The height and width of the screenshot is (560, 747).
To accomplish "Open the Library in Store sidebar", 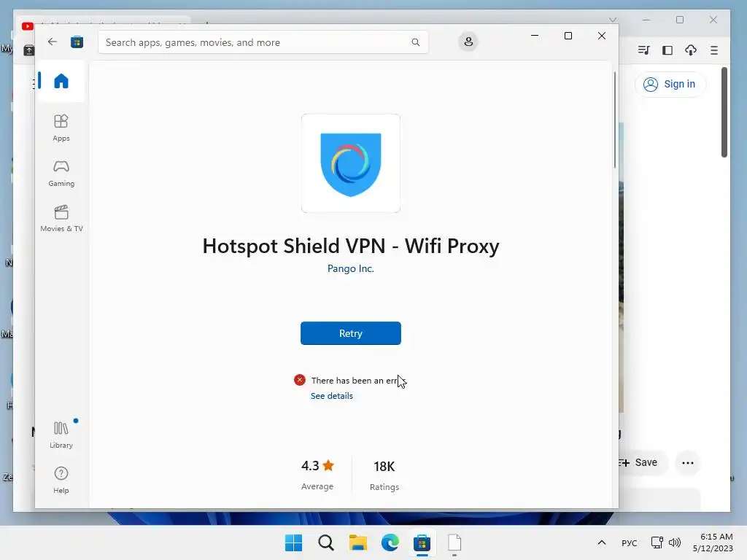I will tap(61, 435).
